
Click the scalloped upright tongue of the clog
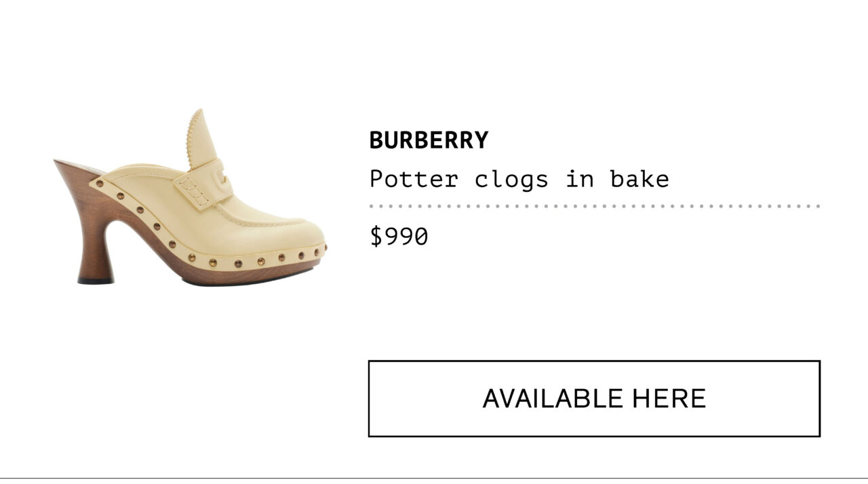pos(201,139)
